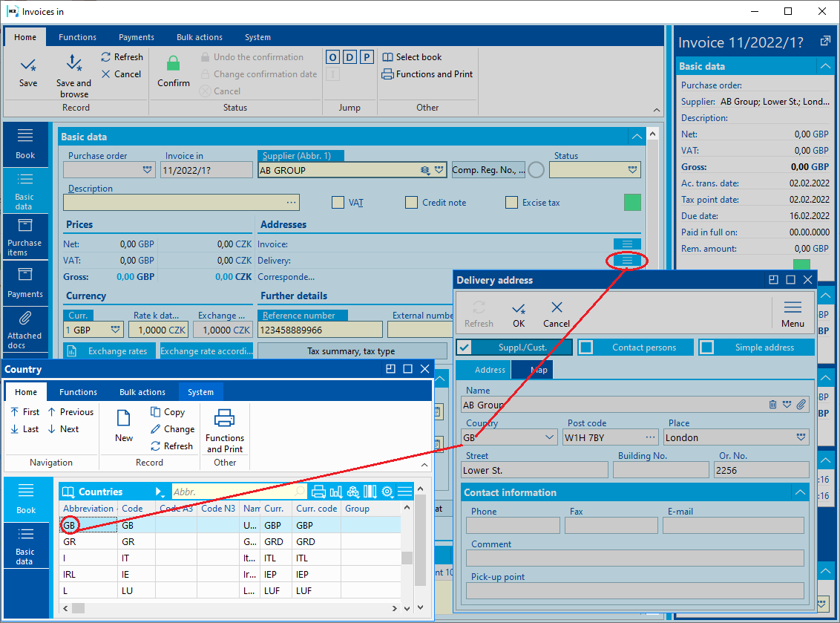This screenshot has width=840, height=623.
Task: Jump using the O button
Action: click(x=332, y=57)
